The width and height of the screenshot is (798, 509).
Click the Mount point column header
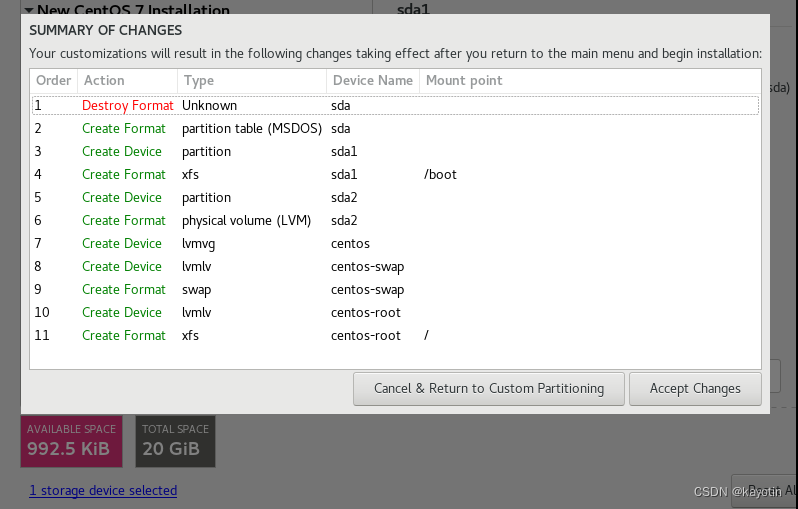(x=590, y=80)
